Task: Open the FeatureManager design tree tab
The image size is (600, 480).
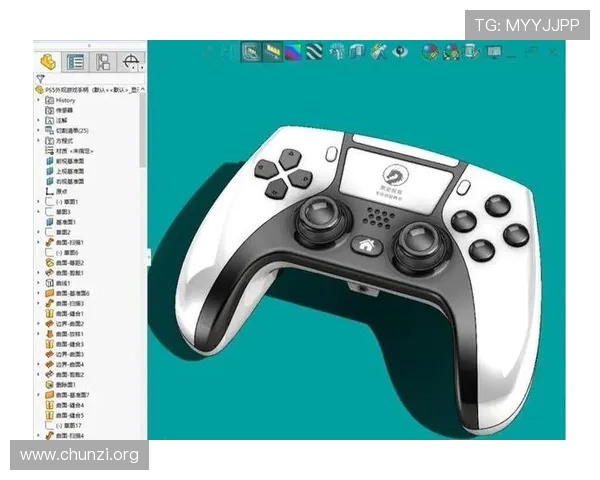Action: point(48,60)
